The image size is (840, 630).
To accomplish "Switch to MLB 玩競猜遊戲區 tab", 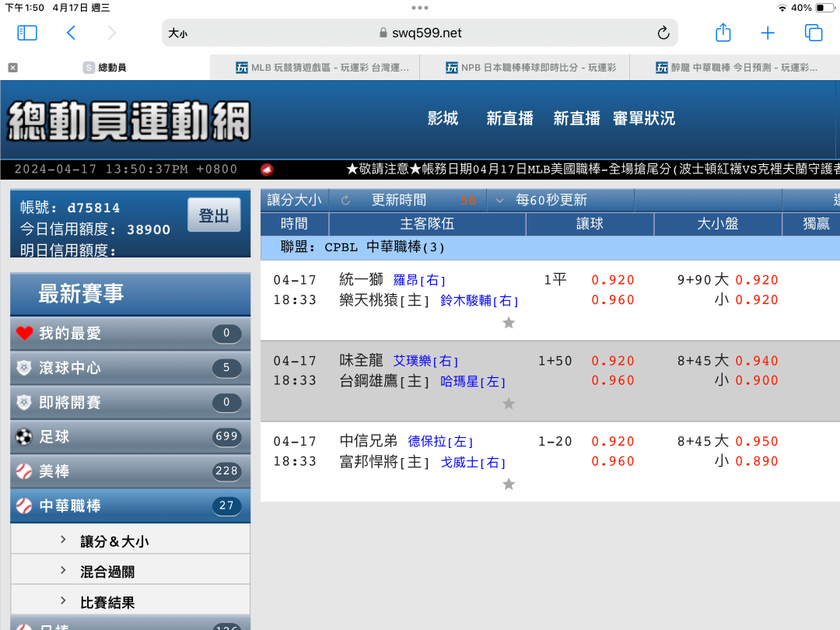I will (x=315, y=68).
